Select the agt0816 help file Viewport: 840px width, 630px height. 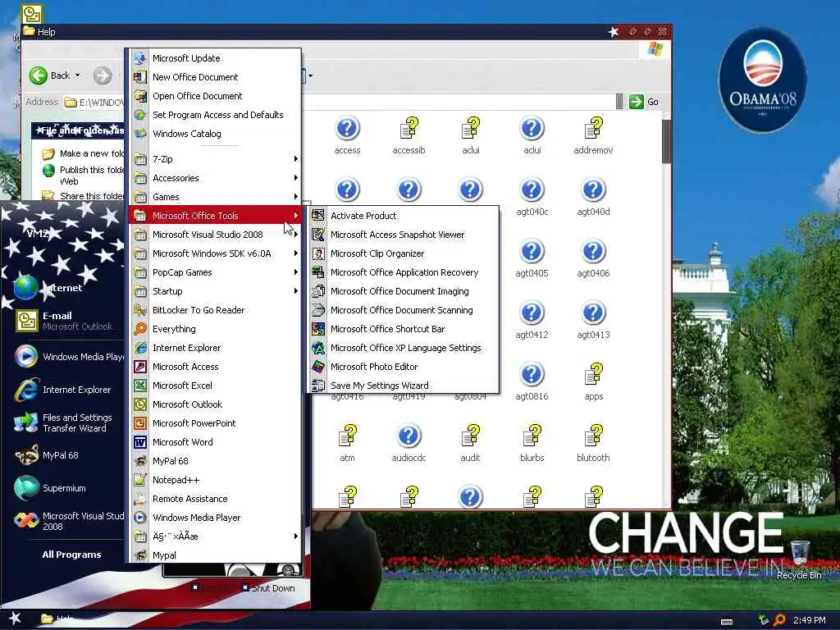pos(532,382)
